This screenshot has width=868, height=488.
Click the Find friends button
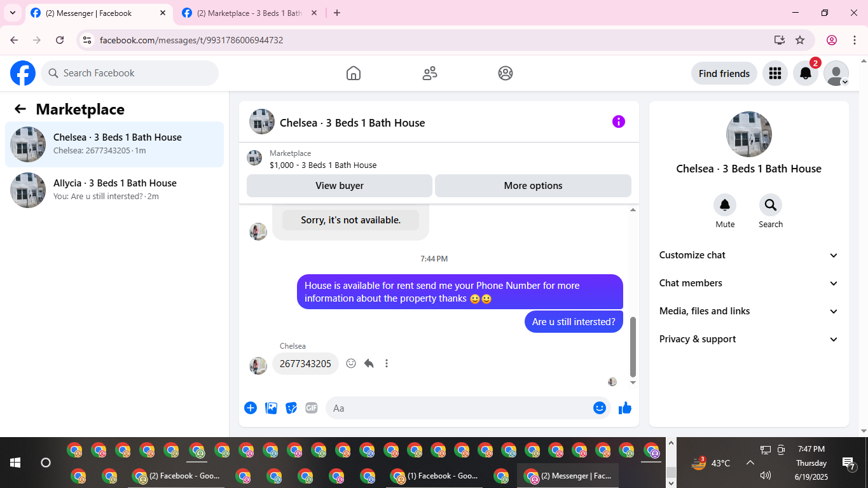tap(724, 73)
